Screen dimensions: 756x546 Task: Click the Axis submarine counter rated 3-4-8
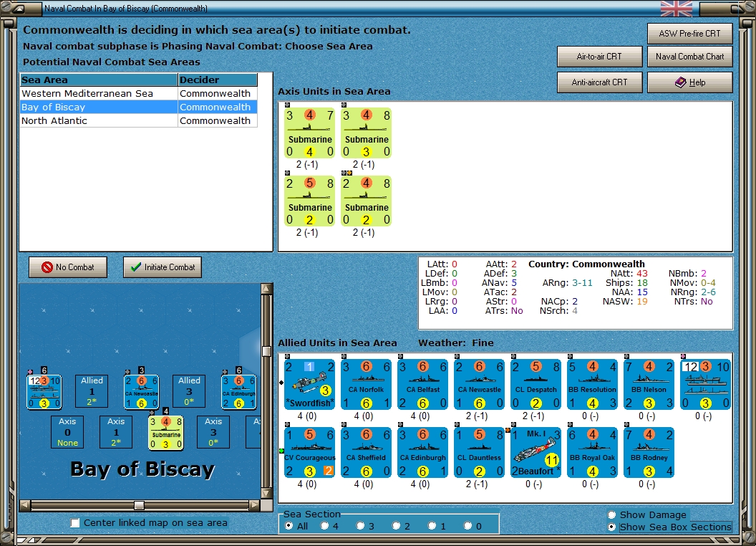pyautogui.click(x=366, y=133)
